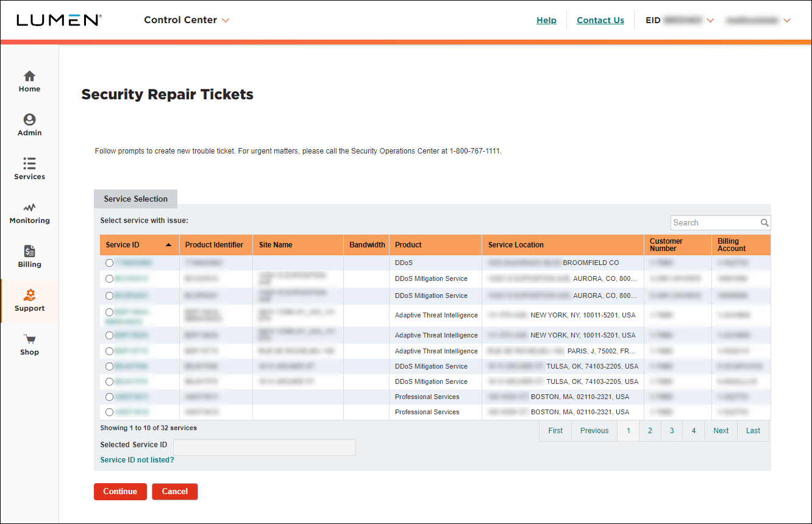Click the Contact Us link

point(600,20)
